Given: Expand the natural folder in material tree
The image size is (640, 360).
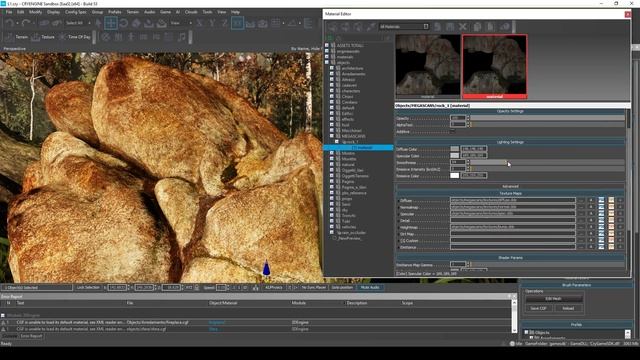Looking at the screenshot, I should click(x=332, y=164).
